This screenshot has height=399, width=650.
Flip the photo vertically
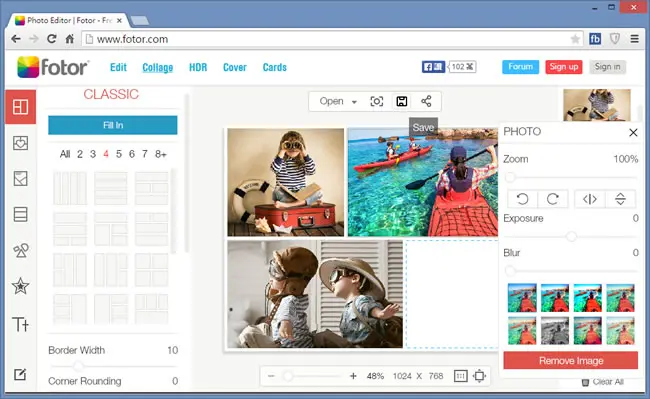click(620, 199)
